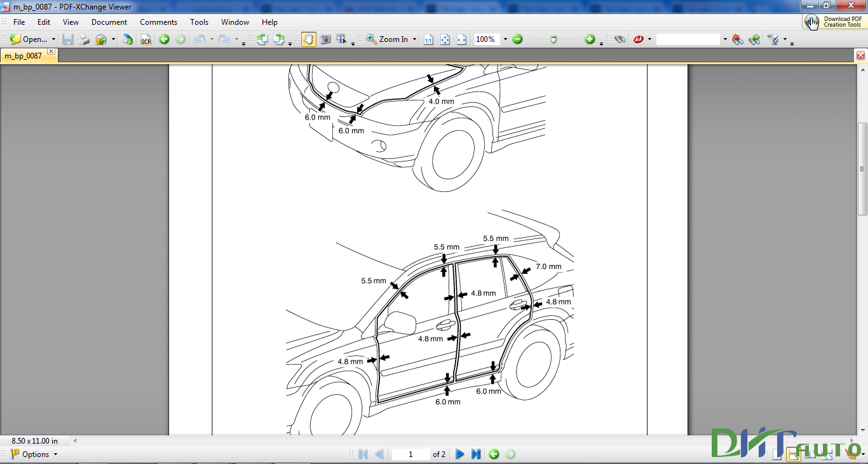Select the Snapshot camera tool
868x464 pixels.
point(325,39)
